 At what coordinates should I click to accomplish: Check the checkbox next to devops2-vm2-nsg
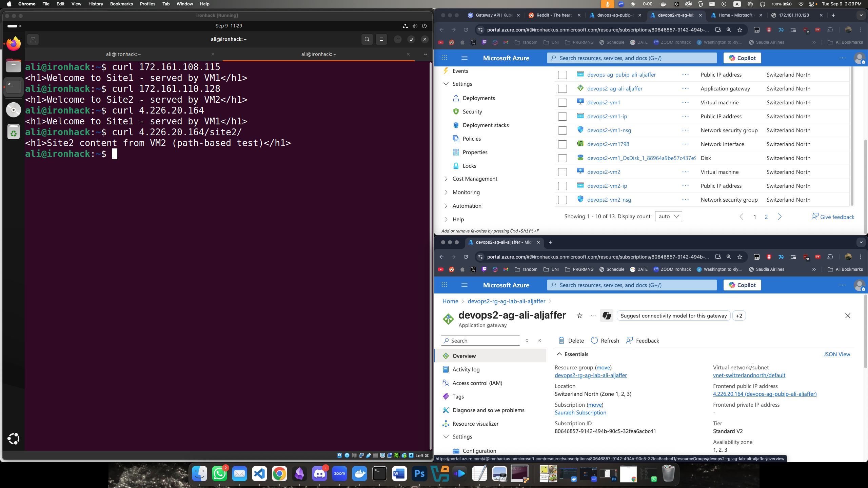[562, 200]
